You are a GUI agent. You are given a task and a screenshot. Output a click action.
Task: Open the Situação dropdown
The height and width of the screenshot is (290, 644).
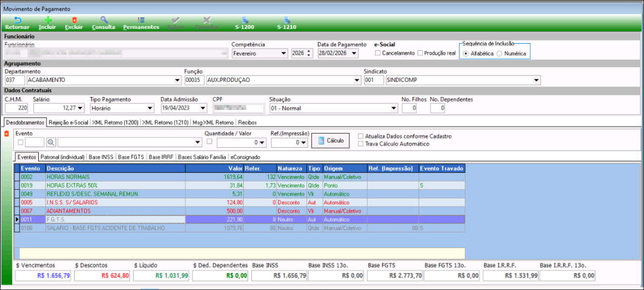[393, 108]
